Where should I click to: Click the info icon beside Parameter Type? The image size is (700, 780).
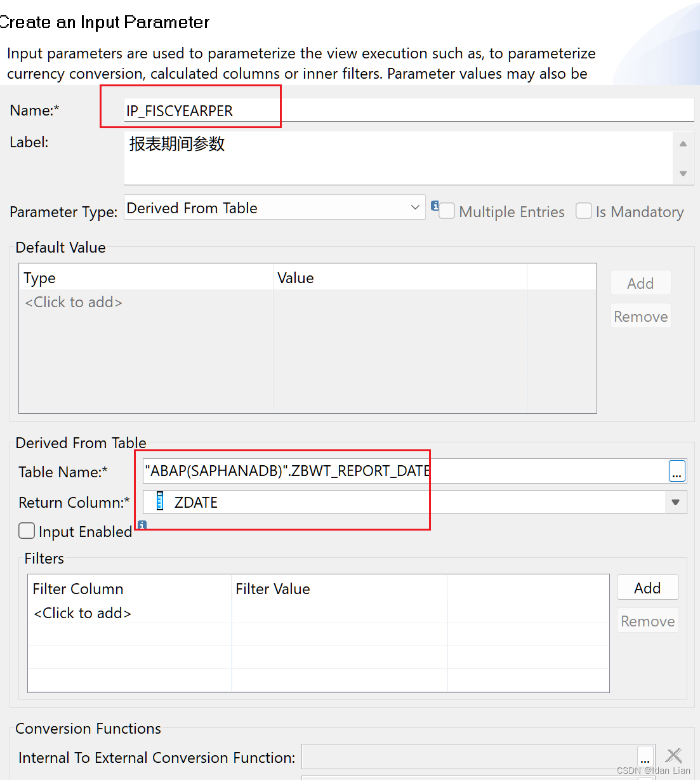click(x=435, y=206)
